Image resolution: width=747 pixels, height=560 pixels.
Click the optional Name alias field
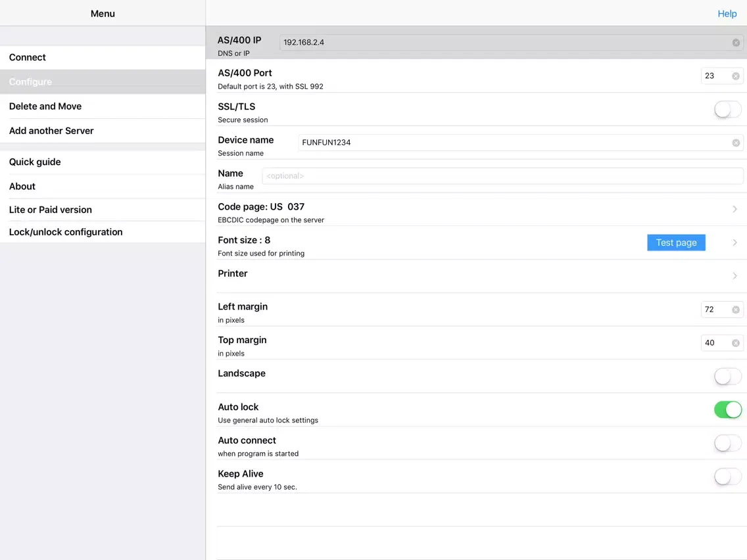pyautogui.click(x=502, y=176)
